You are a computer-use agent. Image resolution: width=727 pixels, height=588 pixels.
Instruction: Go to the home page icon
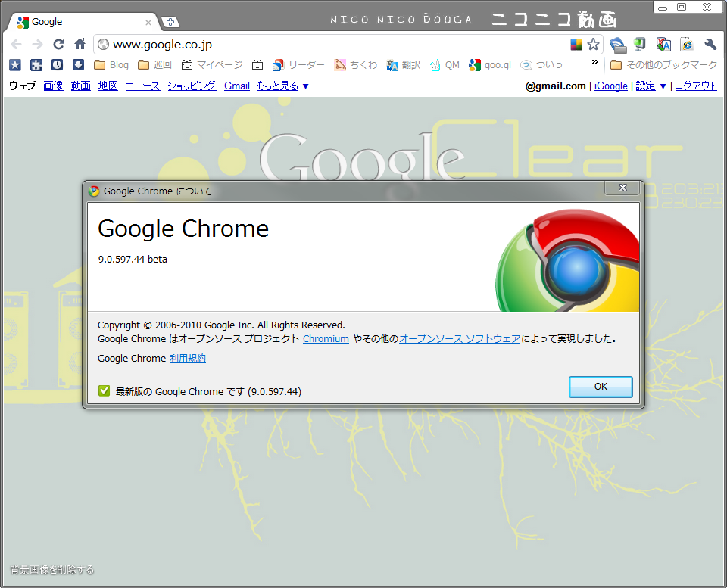80,44
